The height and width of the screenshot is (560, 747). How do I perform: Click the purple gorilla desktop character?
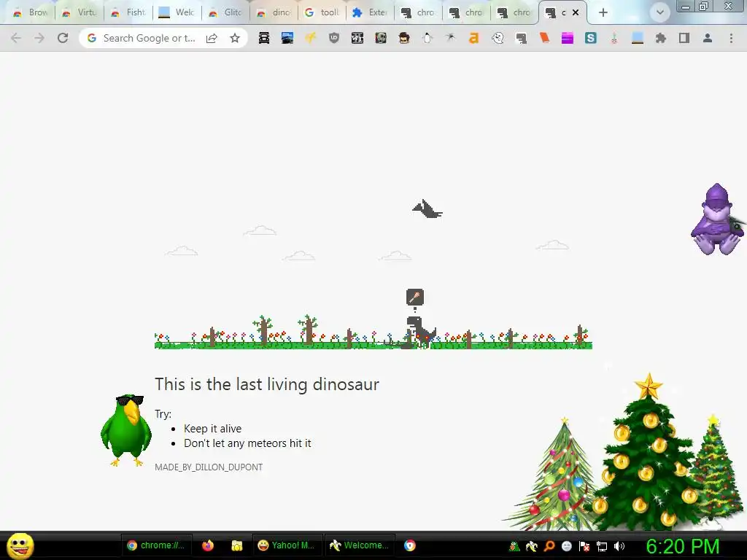point(717,219)
